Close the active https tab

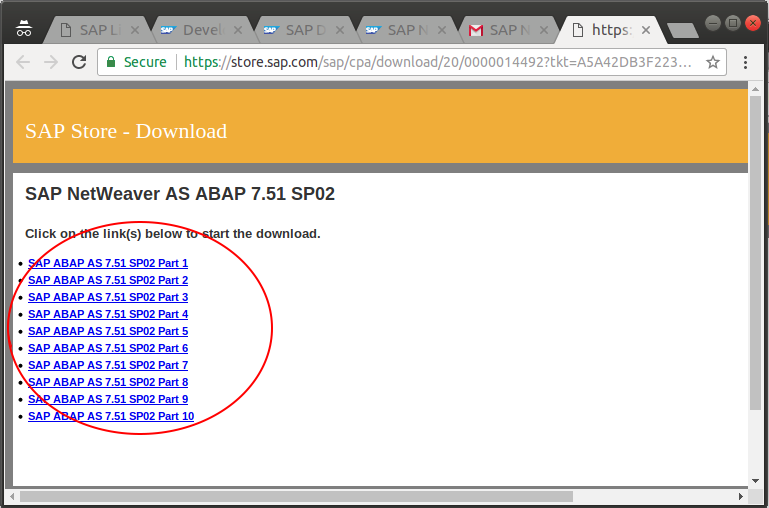[646, 30]
